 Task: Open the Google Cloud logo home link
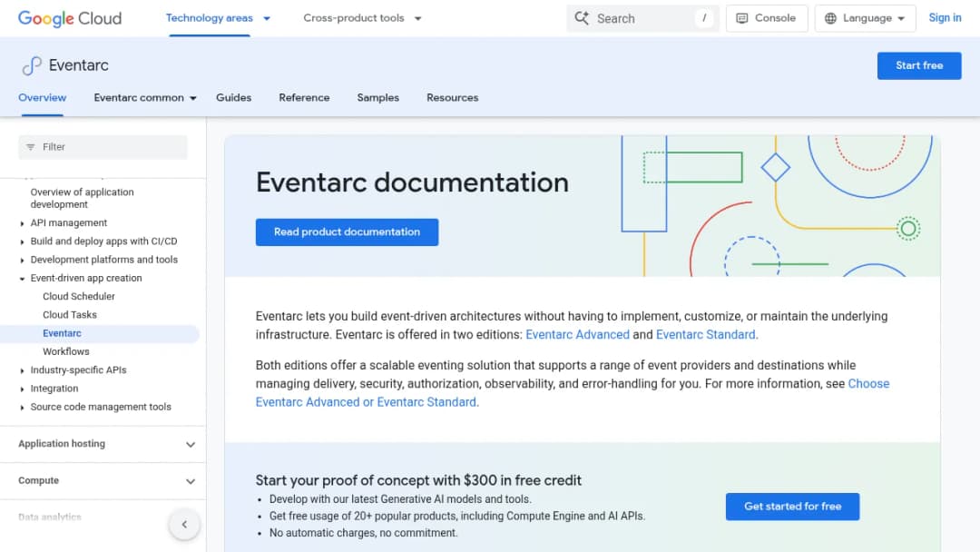tap(70, 18)
